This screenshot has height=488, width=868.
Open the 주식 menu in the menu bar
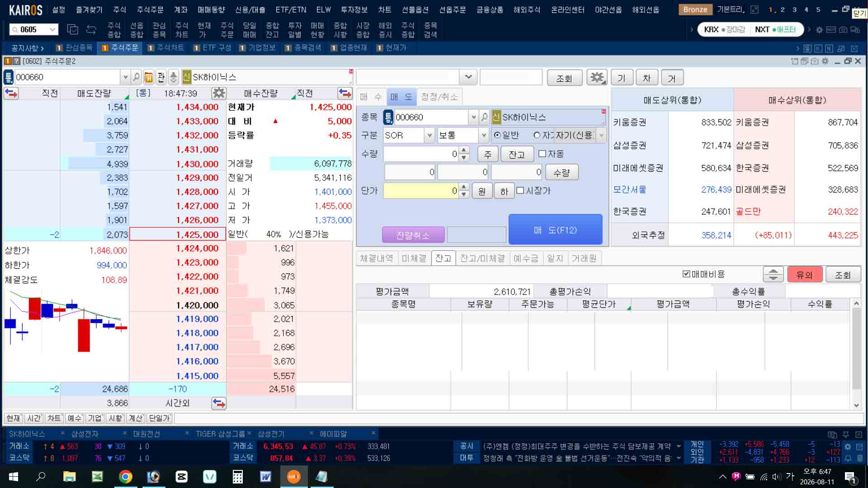[119, 9]
